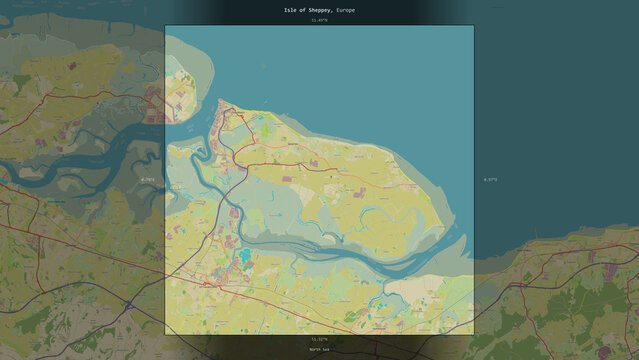
Task: Click the 51.32°N latitude label
Action: [319, 339]
